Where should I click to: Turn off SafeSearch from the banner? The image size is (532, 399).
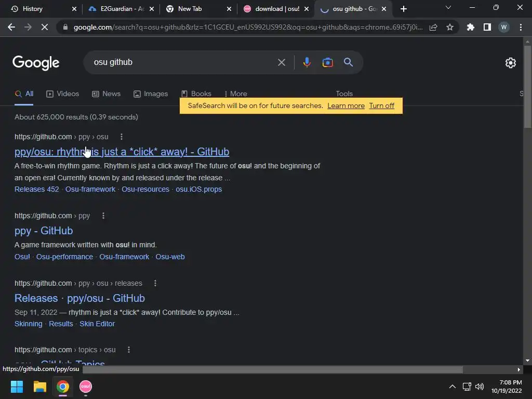pyautogui.click(x=382, y=106)
